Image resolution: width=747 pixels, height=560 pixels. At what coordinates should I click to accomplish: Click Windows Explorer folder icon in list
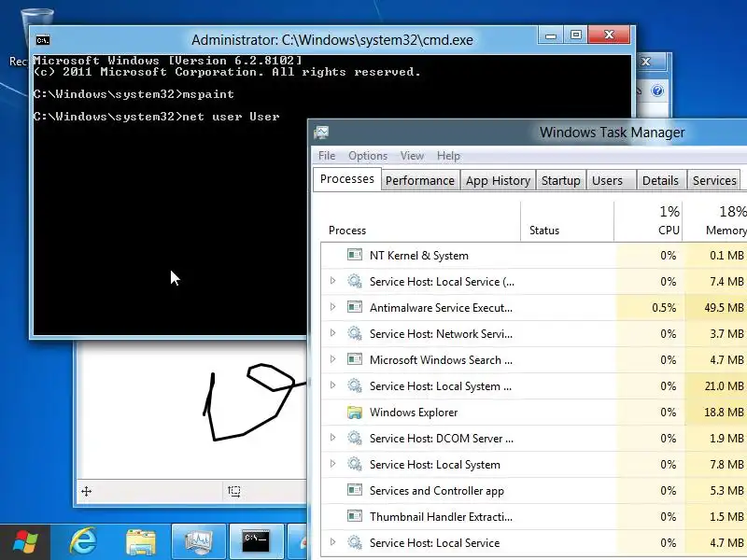[x=355, y=412]
